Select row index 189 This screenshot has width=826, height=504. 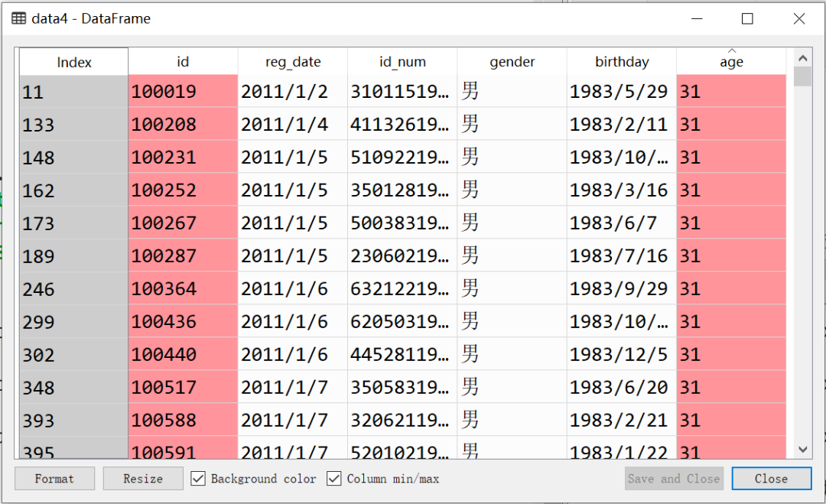point(73,256)
